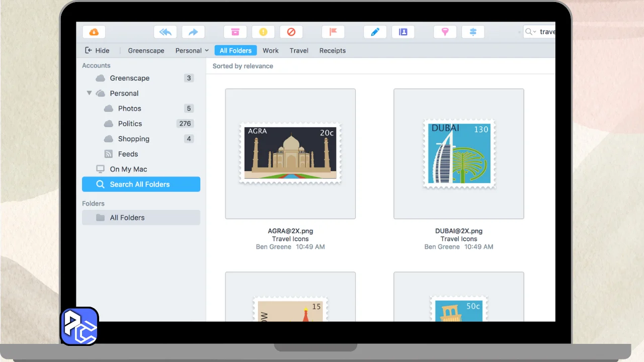Click in the search field
The height and width of the screenshot is (362, 644).
coord(547,32)
